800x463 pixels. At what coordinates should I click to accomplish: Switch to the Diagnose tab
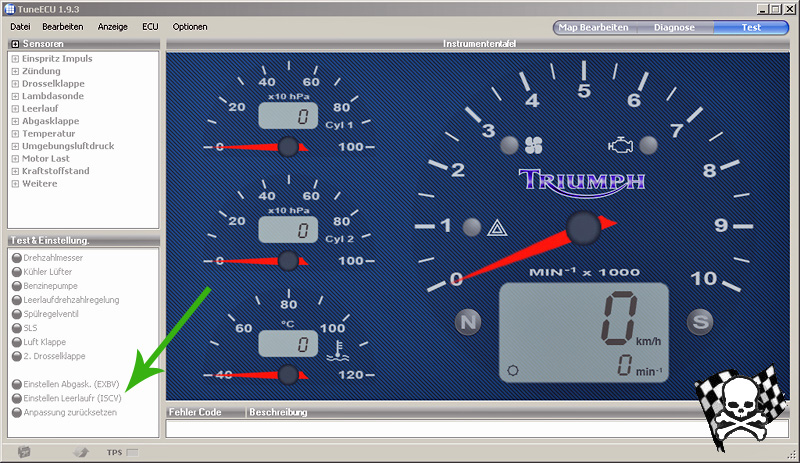[x=674, y=28]
